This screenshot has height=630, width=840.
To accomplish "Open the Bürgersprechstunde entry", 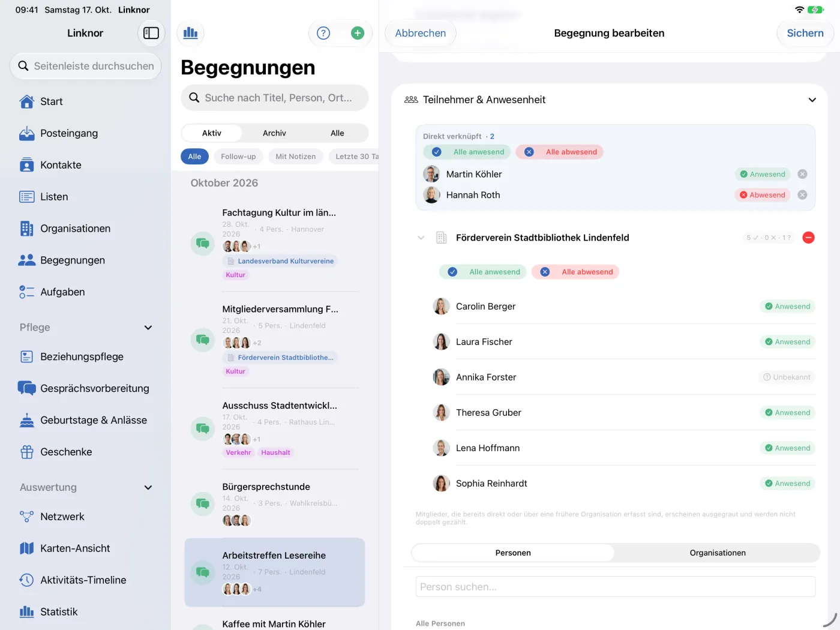I will [x=275, y=503].
